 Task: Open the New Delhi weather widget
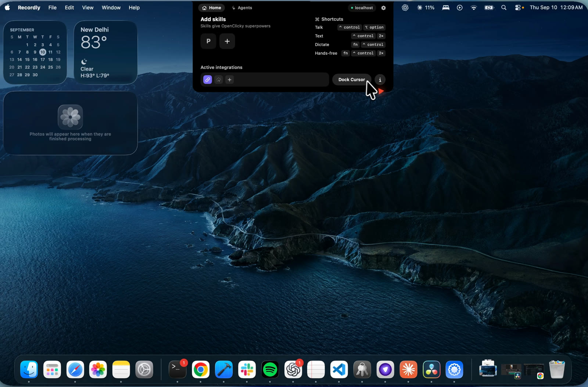pos(105,53)
